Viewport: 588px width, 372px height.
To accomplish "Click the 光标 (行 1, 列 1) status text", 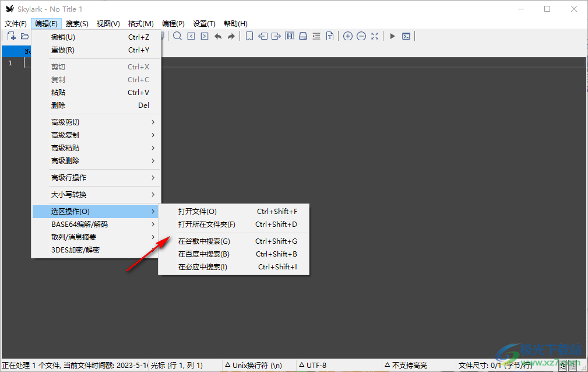I will (x=177, y=365).
